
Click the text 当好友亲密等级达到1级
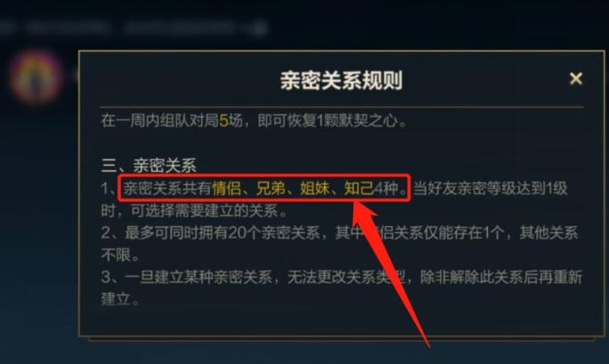[x=490, y=189]
